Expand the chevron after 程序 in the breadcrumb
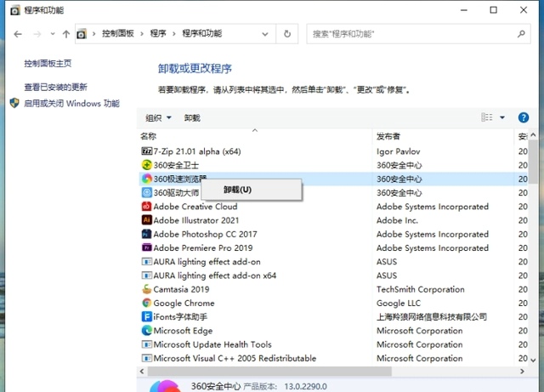This screenshot has width=544, height=392. [173, 34]
